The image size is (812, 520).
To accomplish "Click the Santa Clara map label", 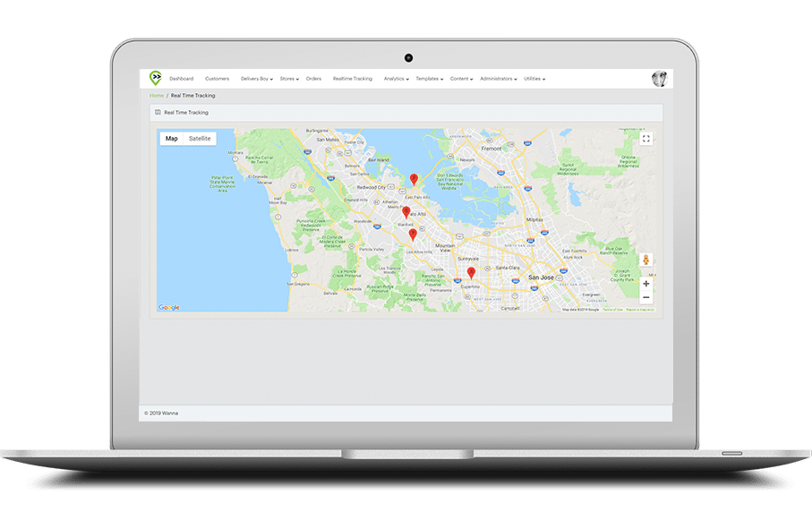I will [x=508, y=268].
